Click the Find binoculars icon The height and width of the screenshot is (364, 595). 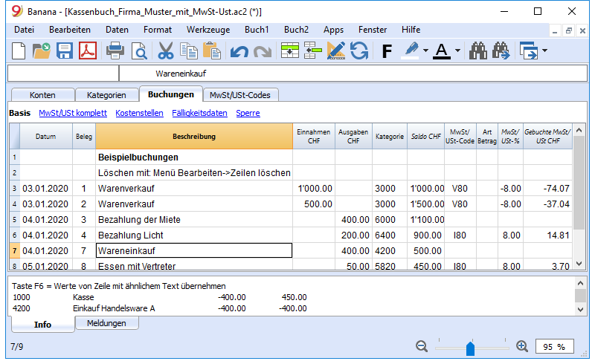tap(477, 51)
